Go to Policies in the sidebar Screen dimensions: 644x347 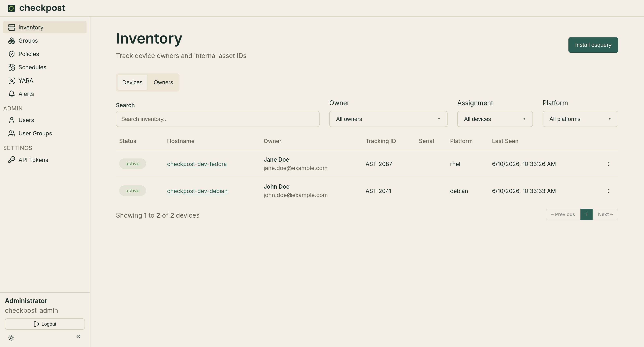(45, 54)
